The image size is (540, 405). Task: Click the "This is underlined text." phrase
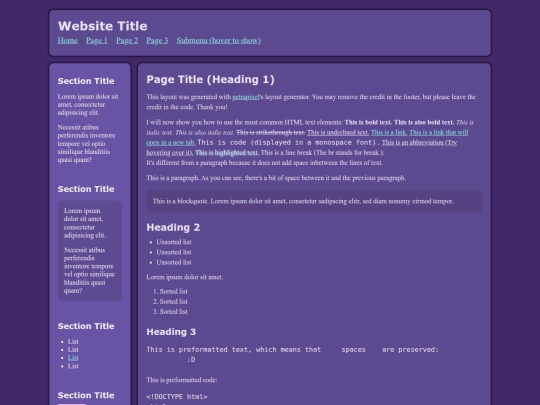click(x=338, y=132)
